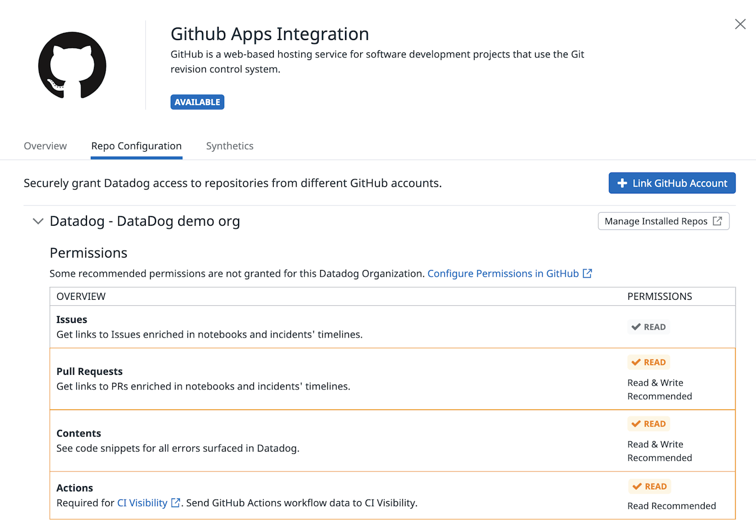Open Manage Installed Repos

pyautogui.click(x=663, y=221)
